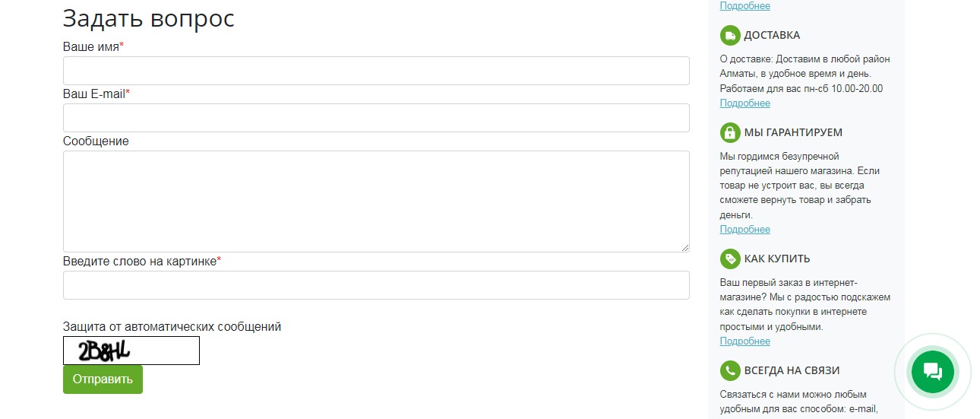Click the delivery truck icon next to ДОСТАВКА
980x419 pixels.
pyautogui.click(x=730, y=35)
